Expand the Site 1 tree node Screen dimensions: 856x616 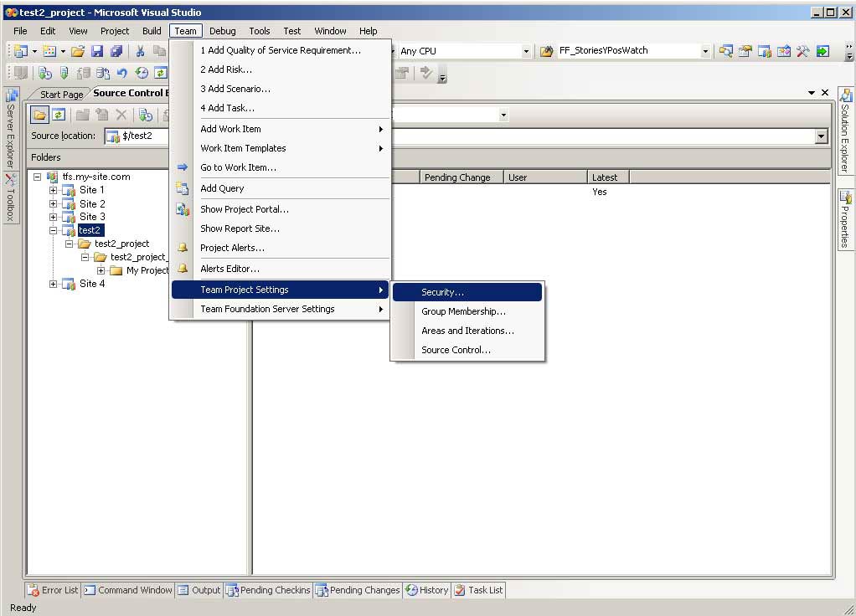(53, 191)
